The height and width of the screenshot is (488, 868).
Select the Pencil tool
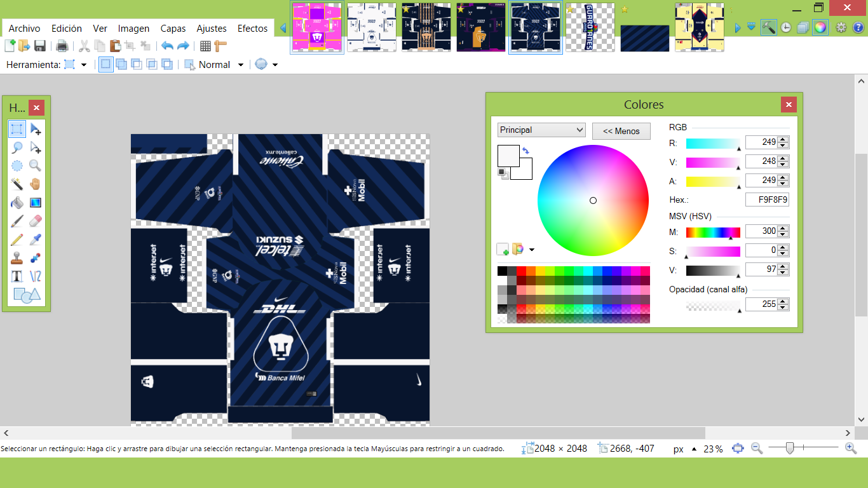coord(17,240)
